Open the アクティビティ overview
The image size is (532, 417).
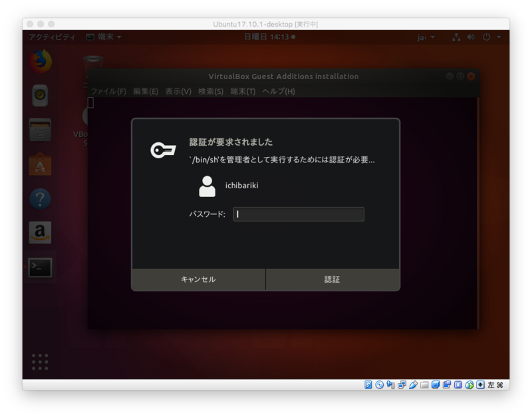[x=52, y=37]
